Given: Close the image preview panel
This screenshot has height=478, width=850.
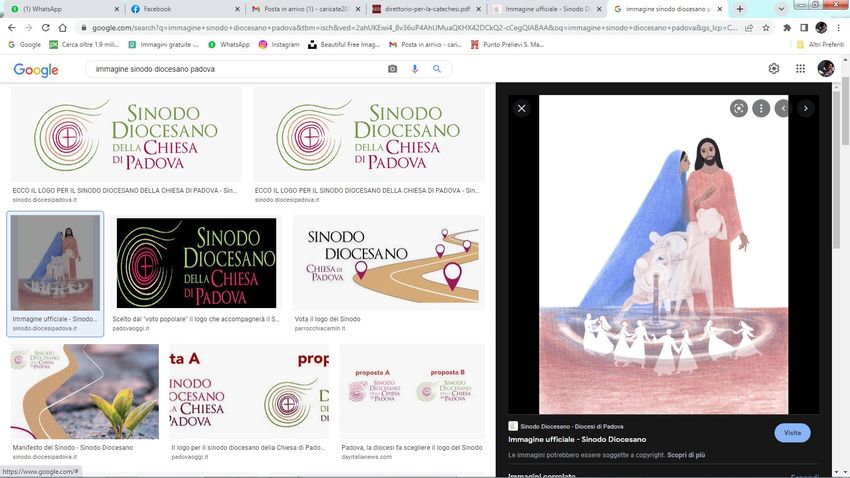Looking at the screenshot, I should coord(521,108).
